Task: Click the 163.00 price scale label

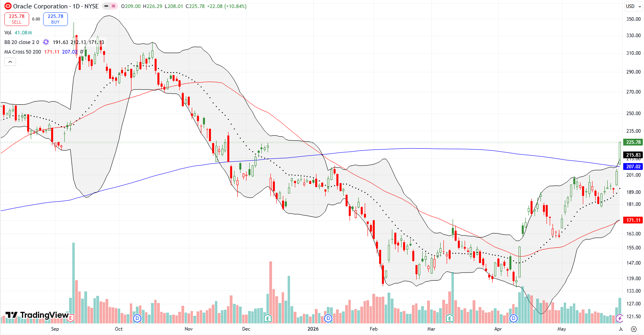Action: [x=633, y=234]
